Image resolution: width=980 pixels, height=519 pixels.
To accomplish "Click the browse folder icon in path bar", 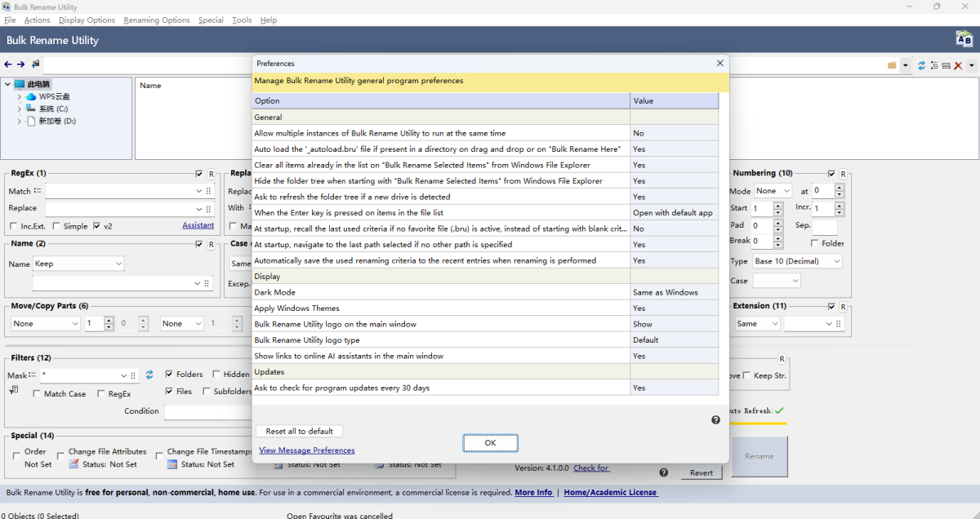I will [892, 65].
